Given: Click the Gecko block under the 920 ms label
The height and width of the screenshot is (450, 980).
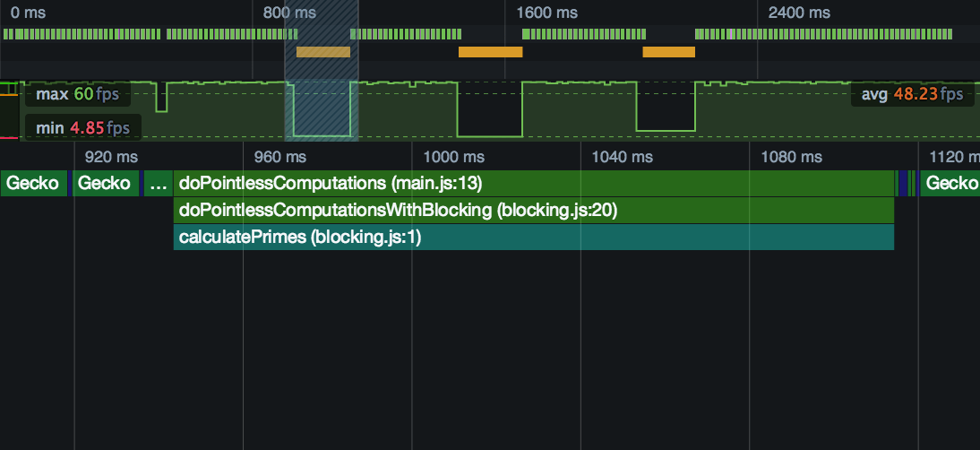Looking at the screenshot, I should pyautogui.click(x=106, y=184).
